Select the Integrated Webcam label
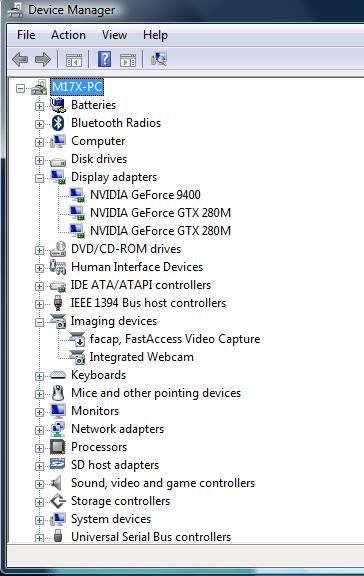The image size is (364, 576). 142,357
